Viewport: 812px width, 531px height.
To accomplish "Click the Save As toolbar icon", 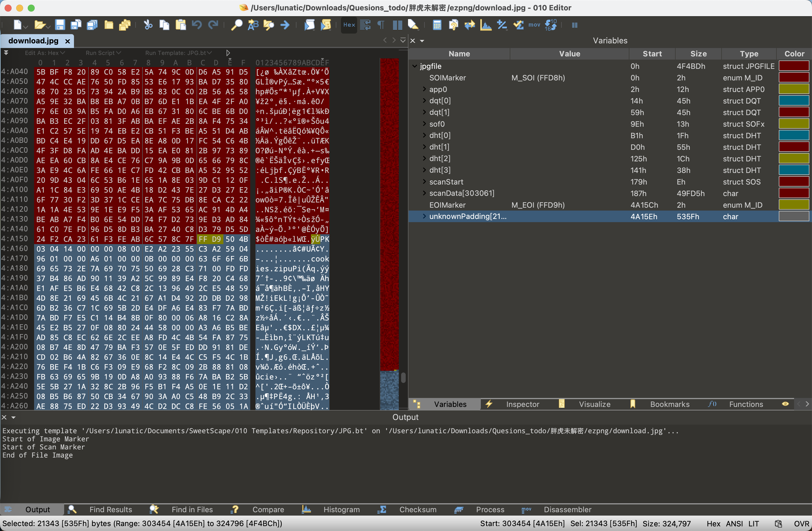I will click(76, 25).
